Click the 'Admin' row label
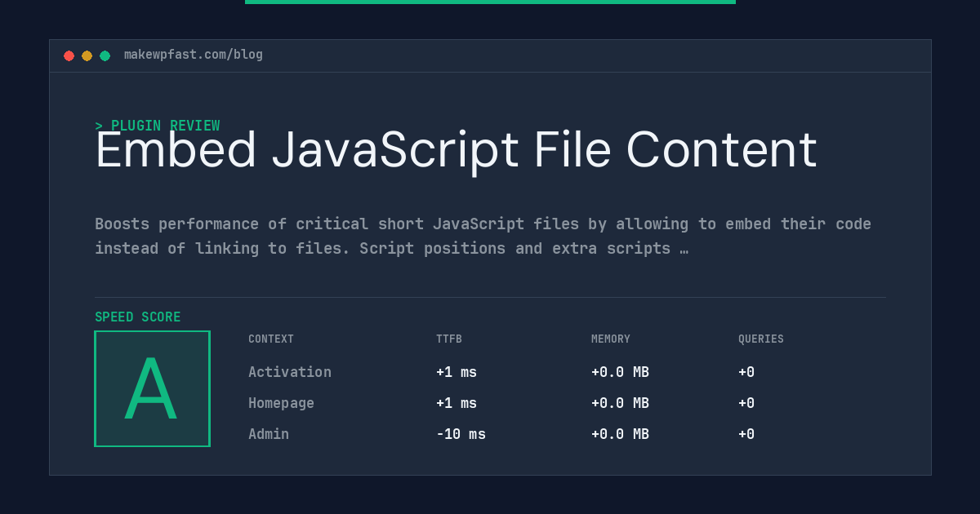Image resolution: width=980 pixels, height=514 pixels. pyautogui.click(x=269, y=434)
